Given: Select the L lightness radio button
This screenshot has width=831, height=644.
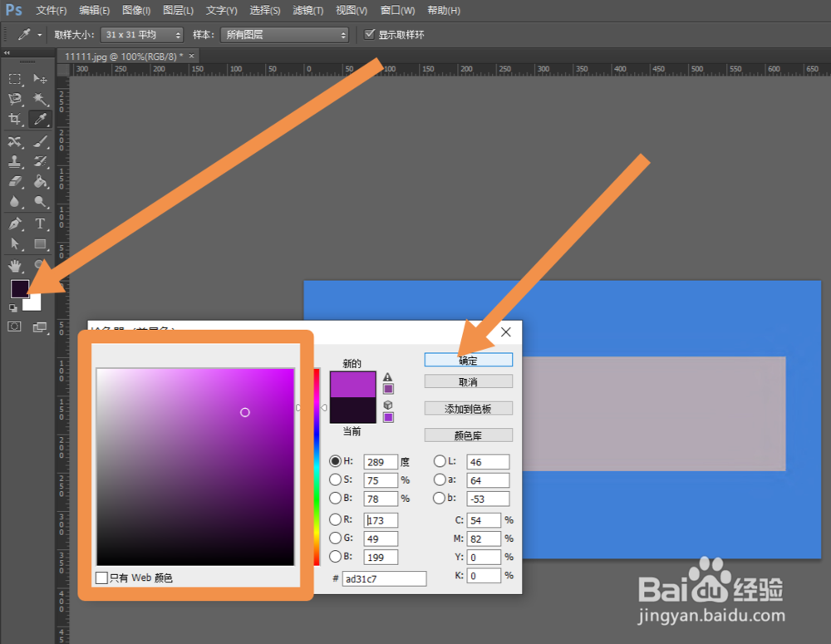Looking at the screenshot, I should (x=440, y=461).
